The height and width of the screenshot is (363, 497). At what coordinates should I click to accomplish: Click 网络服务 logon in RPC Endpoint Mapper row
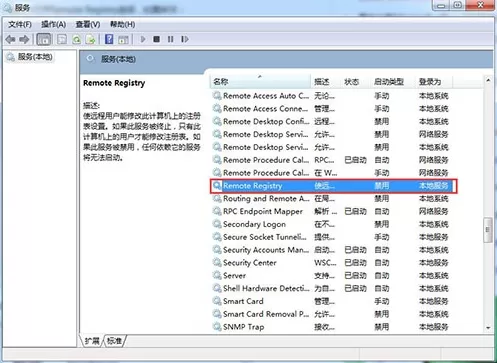[x=433, y=211]
